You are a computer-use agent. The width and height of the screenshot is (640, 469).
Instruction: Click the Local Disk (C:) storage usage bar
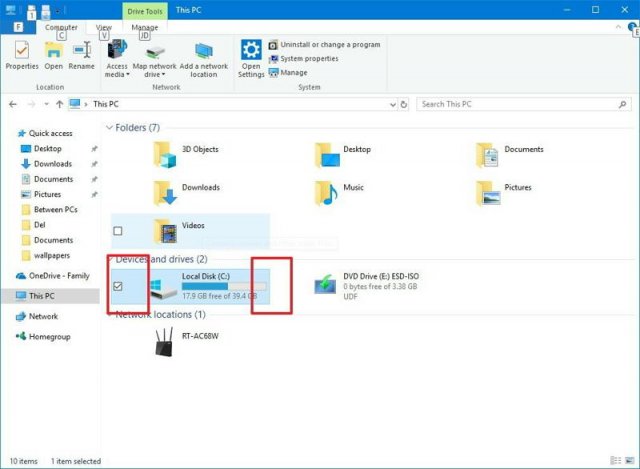(x=219, y=285)
